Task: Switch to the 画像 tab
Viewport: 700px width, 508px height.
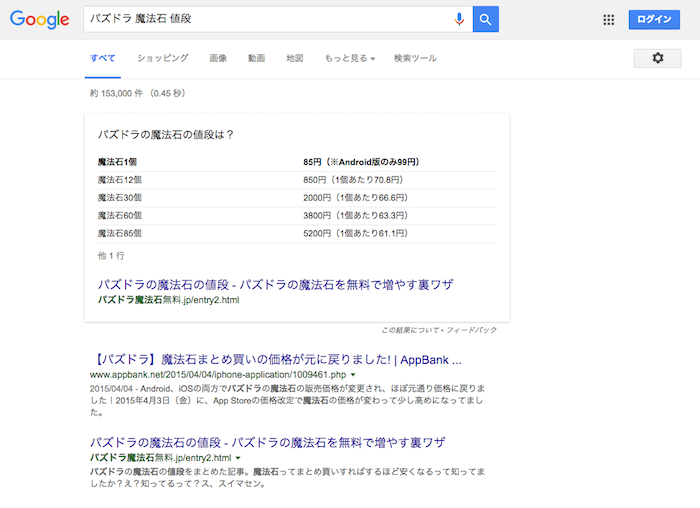Action: tap(218, 58)
